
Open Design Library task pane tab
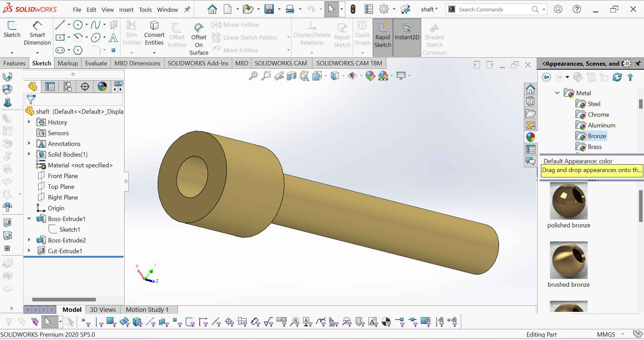click(x=531, y=101)
